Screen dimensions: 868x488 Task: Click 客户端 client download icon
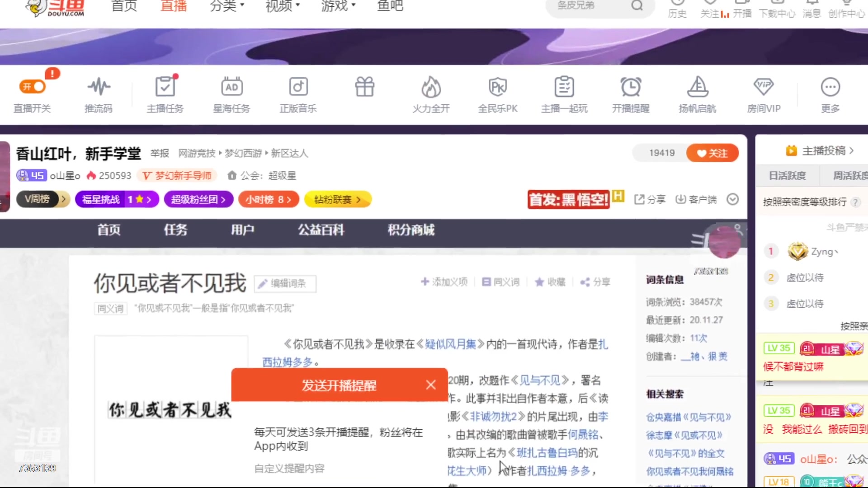[x=696, y=199]
